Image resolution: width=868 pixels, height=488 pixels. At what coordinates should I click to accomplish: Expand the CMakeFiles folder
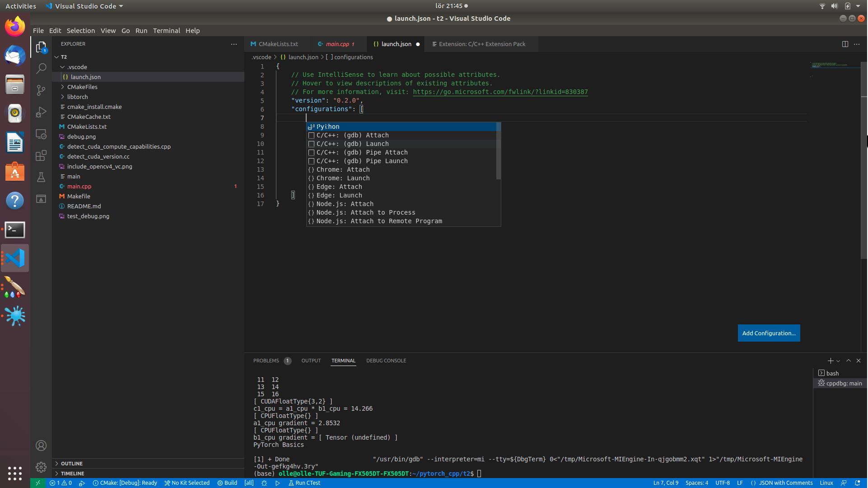pyautogui.click(x=82, y=87)
